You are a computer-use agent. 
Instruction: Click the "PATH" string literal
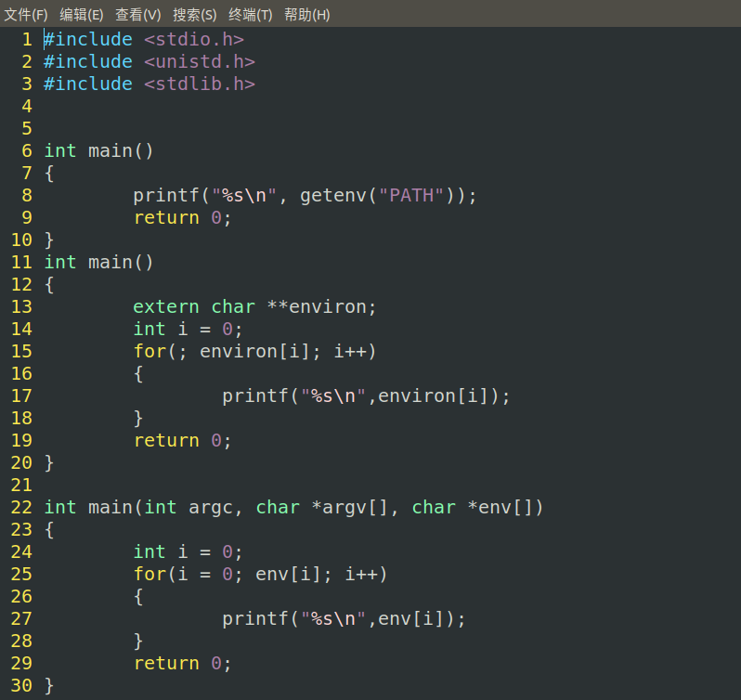point(411,195)
